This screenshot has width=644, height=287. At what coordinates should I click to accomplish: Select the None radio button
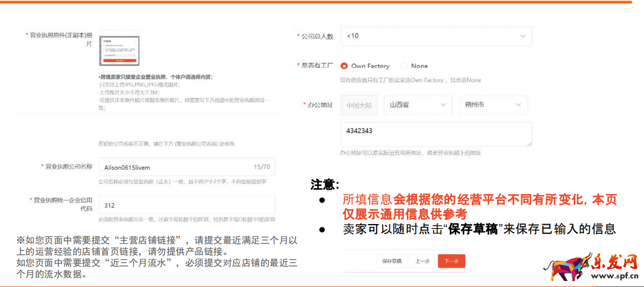pyautogui.click(x=404, y=66)
